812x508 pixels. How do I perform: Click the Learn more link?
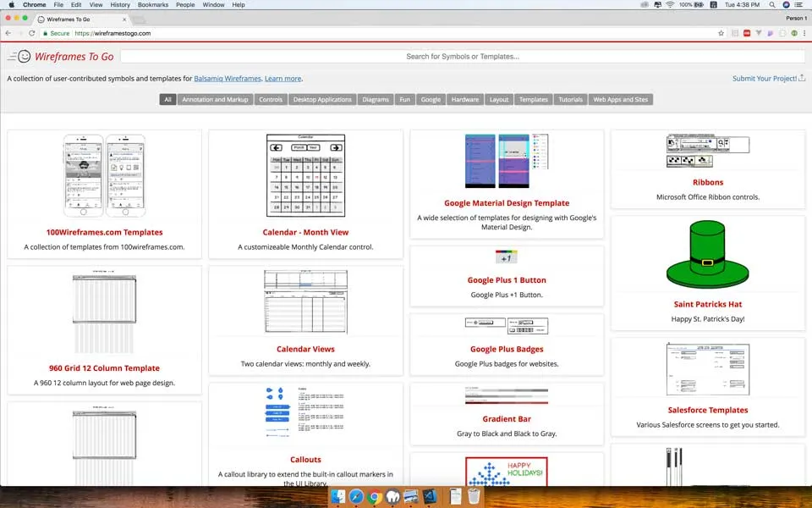click(283, 78)
